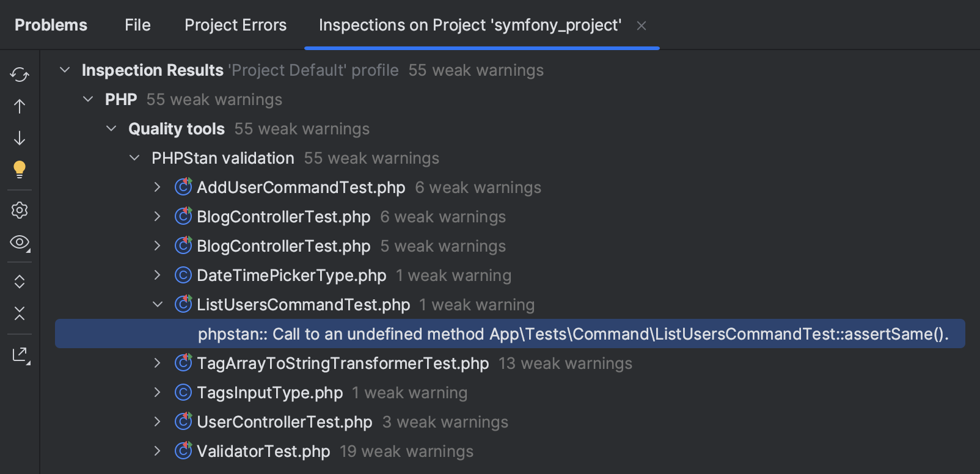This screenshot has width=980, height=474.
Task: Click the Rerun inspection icon
Action: tap(20, 75)
